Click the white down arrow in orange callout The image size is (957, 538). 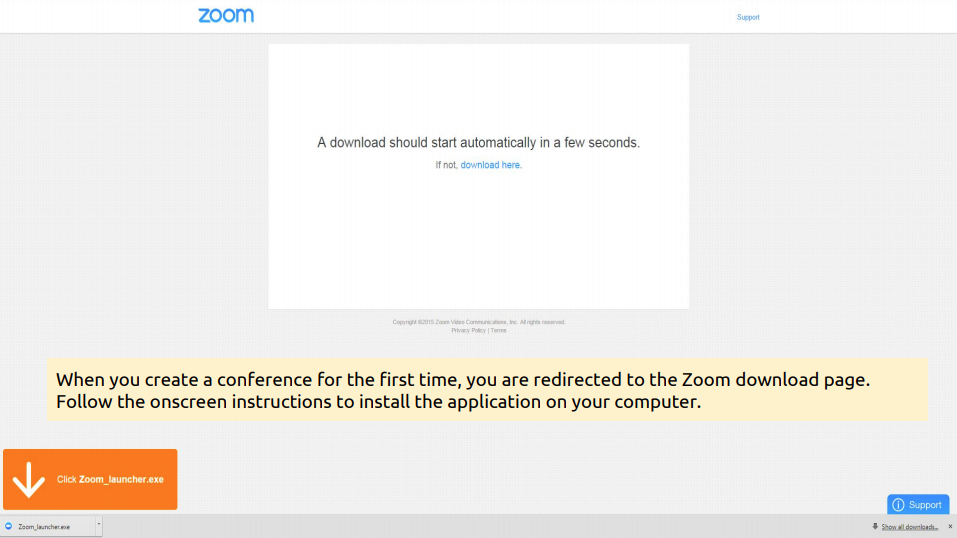[28, 479]
